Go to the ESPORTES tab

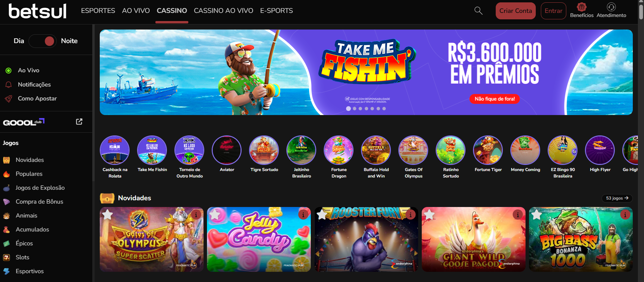pyautogui.click(x=98, y=11)
